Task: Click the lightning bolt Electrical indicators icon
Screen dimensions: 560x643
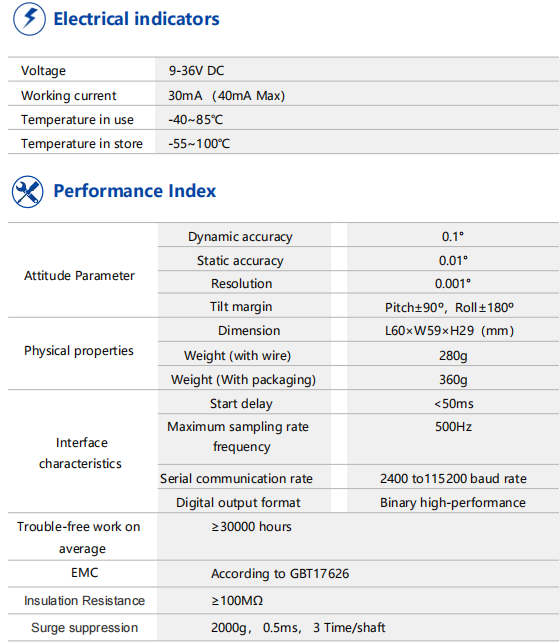Action: point(29,19)
